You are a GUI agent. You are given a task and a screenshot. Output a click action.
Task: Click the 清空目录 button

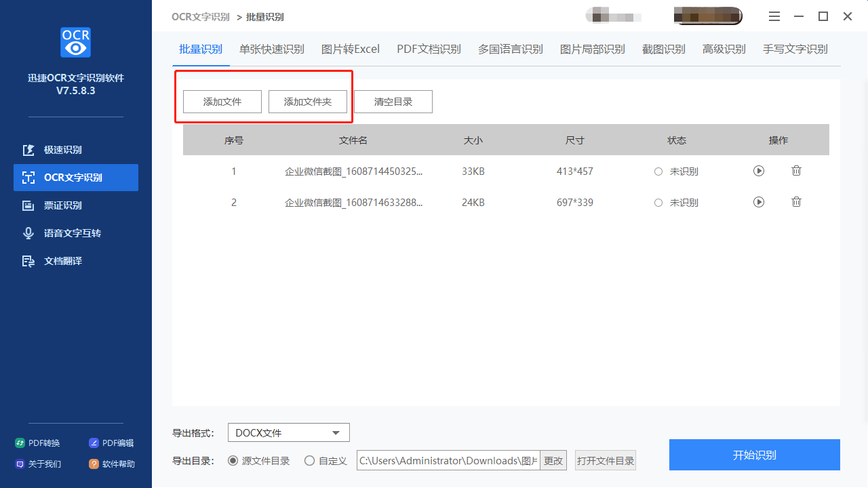393,102
